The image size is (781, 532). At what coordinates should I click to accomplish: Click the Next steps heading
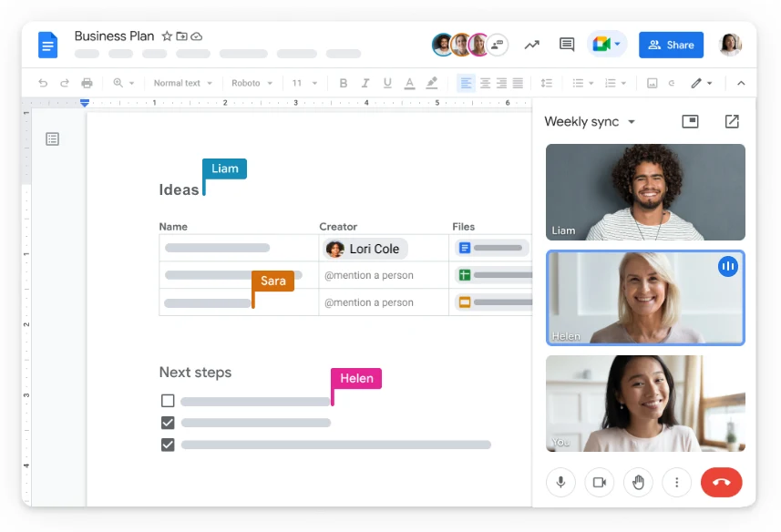[x=195, y=373]
